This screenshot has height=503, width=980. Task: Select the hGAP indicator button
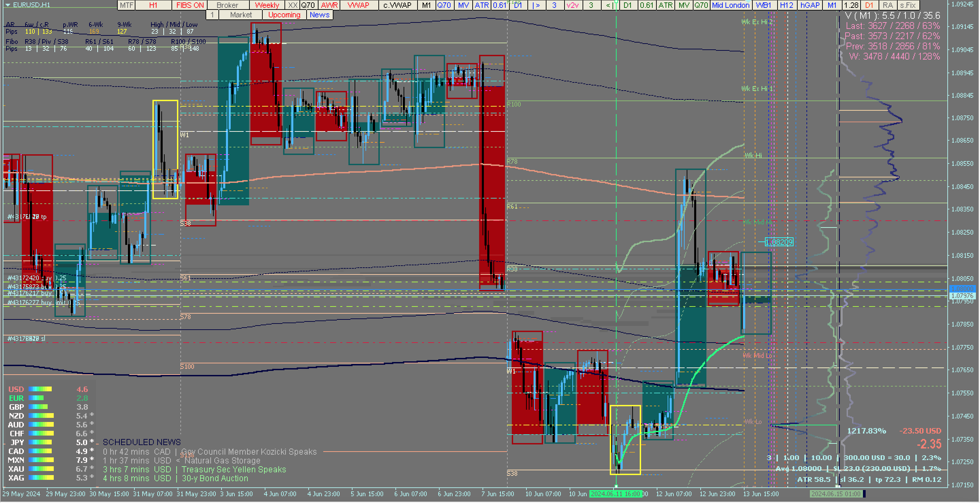(810, 5)
